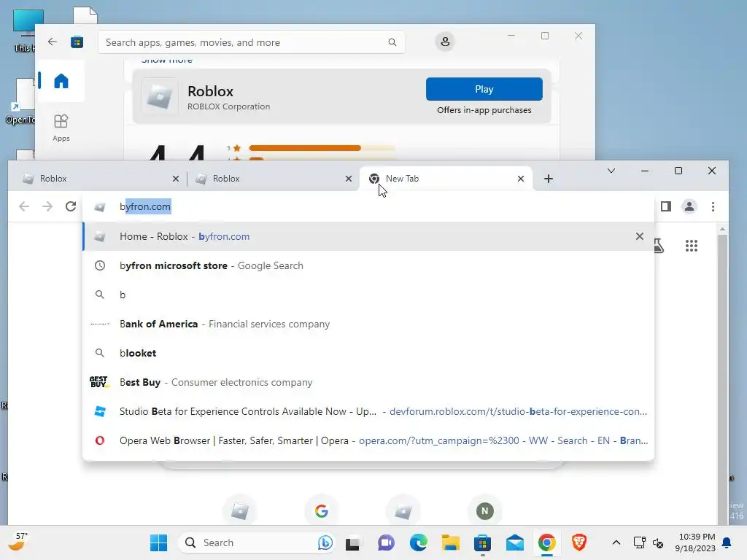Close the New Tab tab
This screenshot has height=560, width=747.
(521, 179)
